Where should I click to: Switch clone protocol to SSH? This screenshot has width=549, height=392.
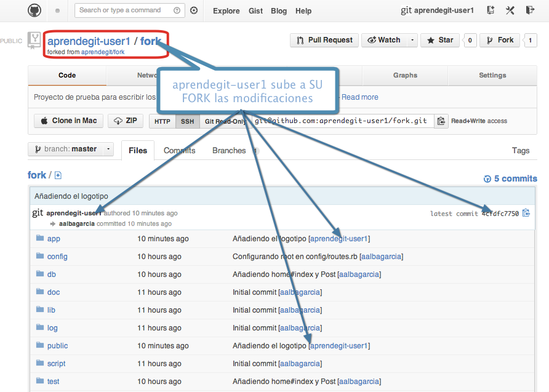(187, 121)
